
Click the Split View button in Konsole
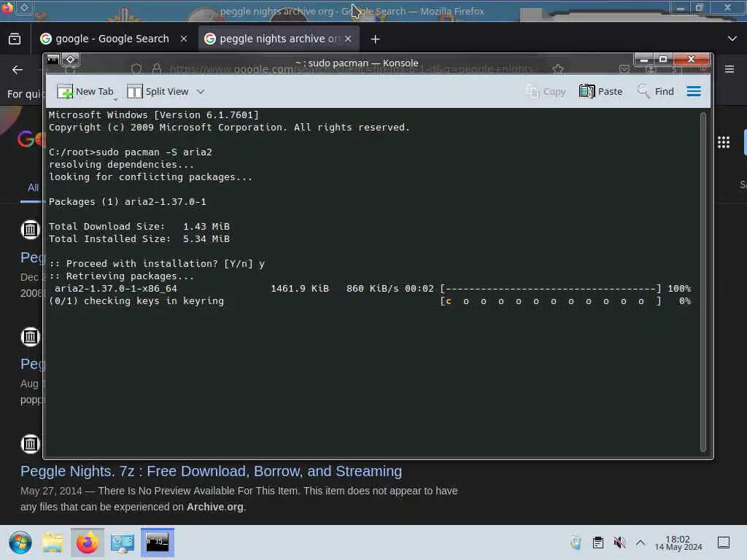point(158,91)
